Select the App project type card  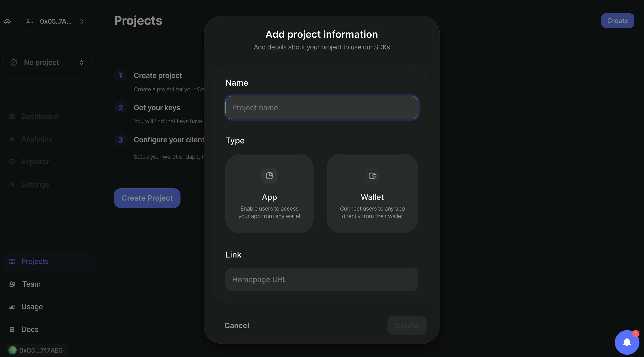click(269, 194)
